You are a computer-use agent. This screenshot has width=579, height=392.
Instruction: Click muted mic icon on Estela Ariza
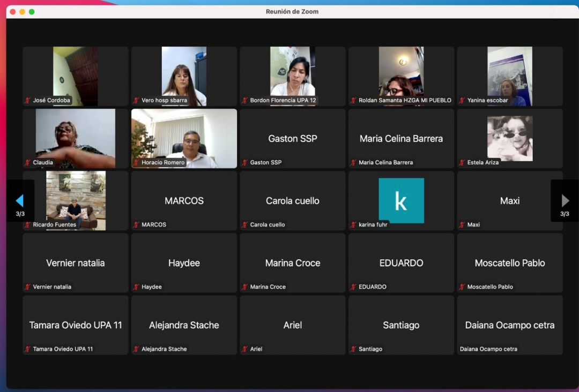click(x=462, y=162)
